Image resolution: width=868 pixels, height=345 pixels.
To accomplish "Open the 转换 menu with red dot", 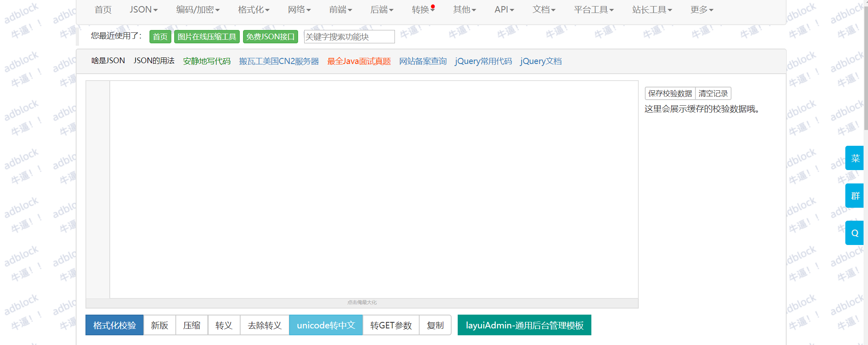I will 422,10.
